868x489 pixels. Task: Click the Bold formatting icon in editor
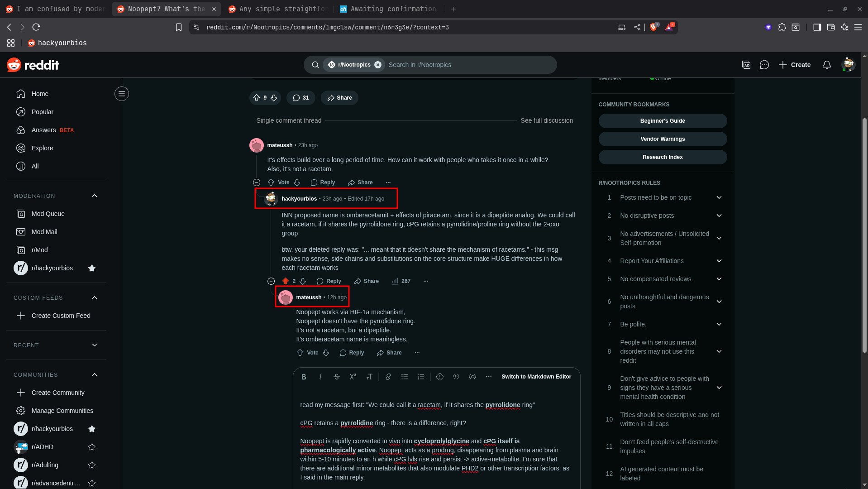click(304, 377)
